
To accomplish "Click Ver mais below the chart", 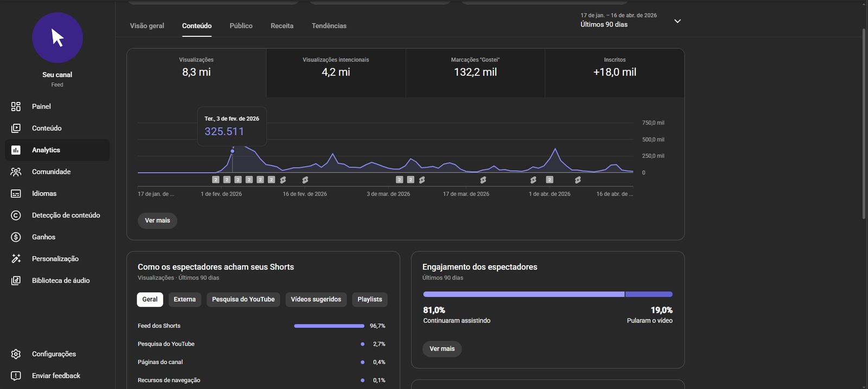I will click(157, 220).
